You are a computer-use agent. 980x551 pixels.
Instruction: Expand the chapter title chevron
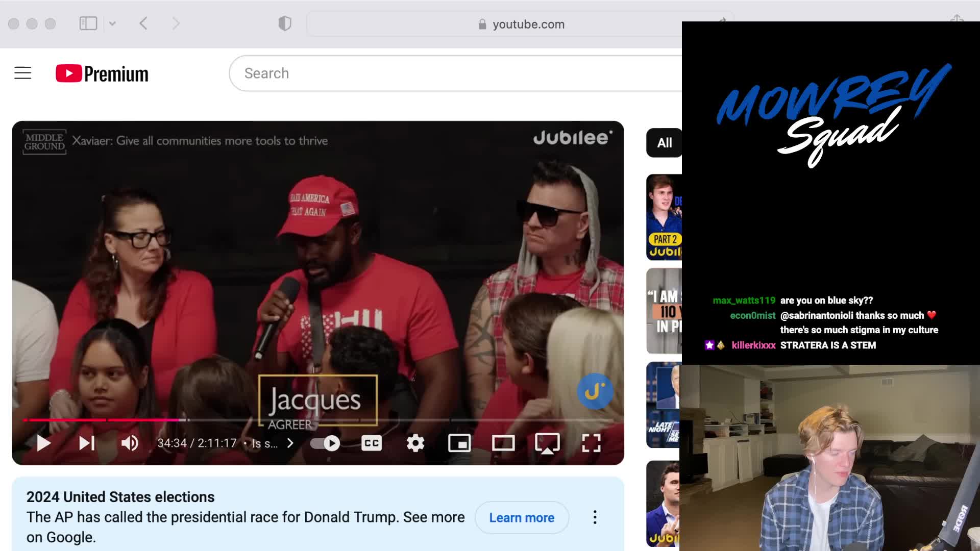(x=290, y=443)
